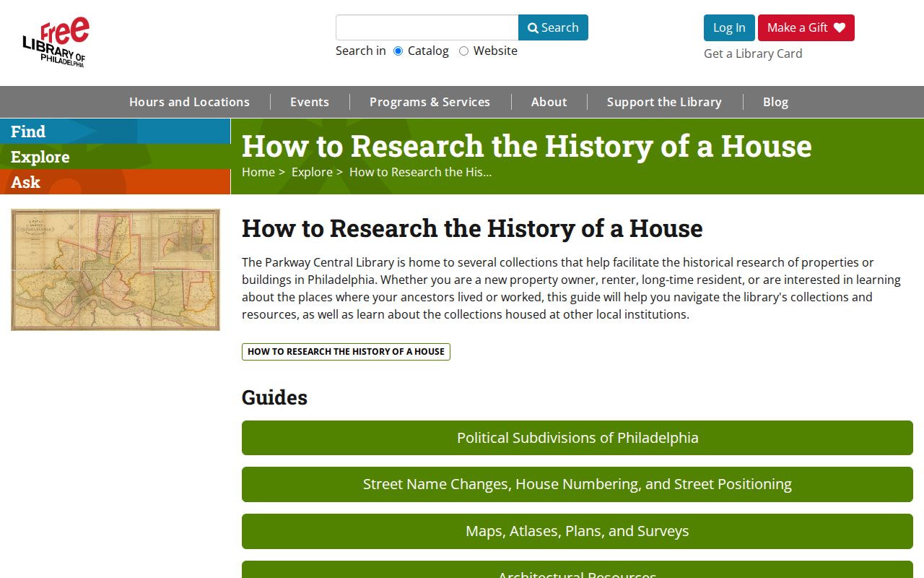Expand the Find sidebar section
This screenshot has height=578, width=924.
point(115,131)
